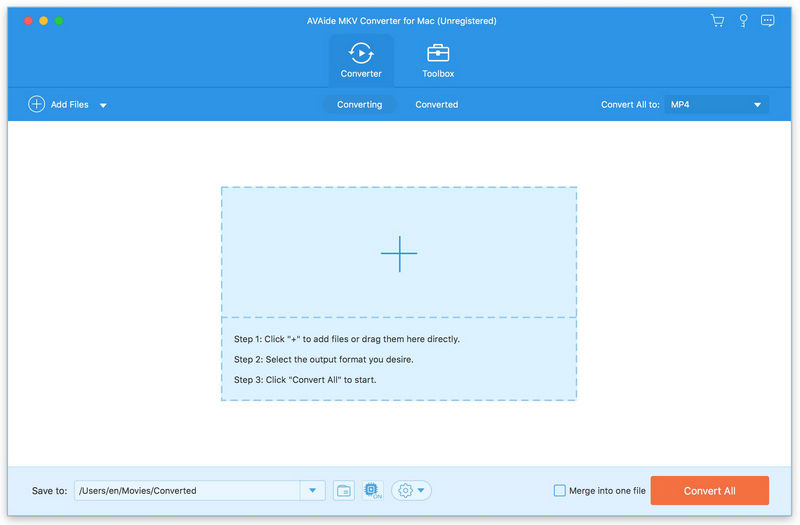Viewport: 800px width, 525px height.
Task: Open the shopping cart purchase icon
Action: 717,20
